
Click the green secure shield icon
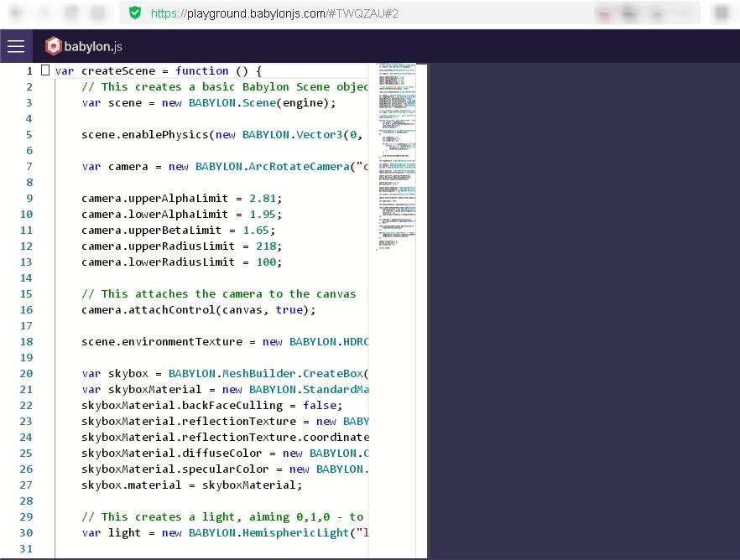click(134, 13)
